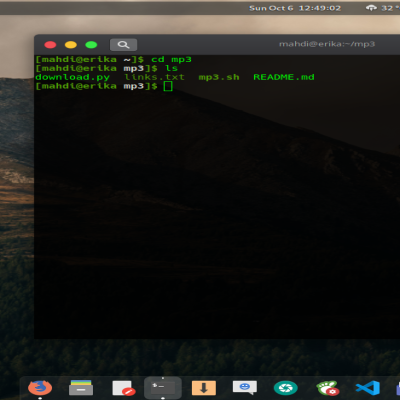Open the file manager dock icon
This screenshot has height=400, width=400.
click(x=81, y=388)
